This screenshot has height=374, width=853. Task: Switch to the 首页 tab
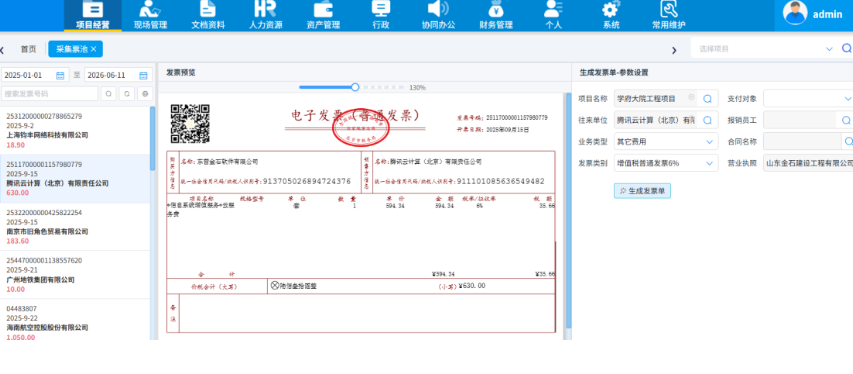coord(29,49)
